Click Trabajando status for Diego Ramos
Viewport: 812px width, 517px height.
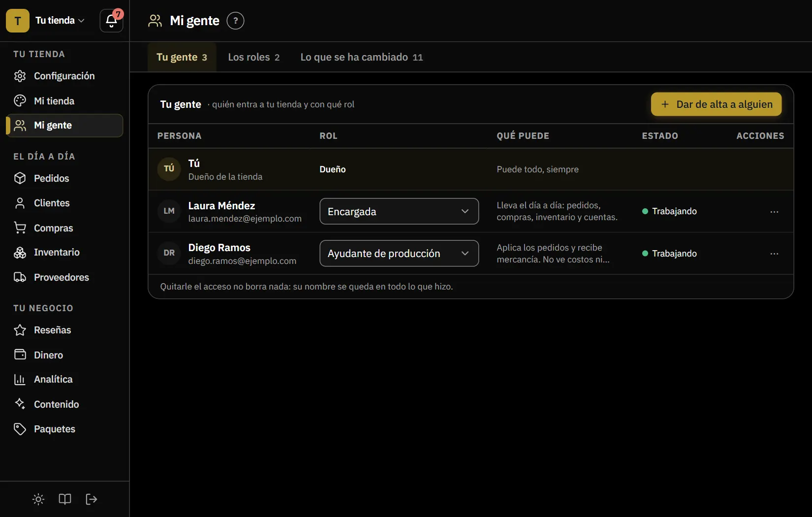(669, 254)
